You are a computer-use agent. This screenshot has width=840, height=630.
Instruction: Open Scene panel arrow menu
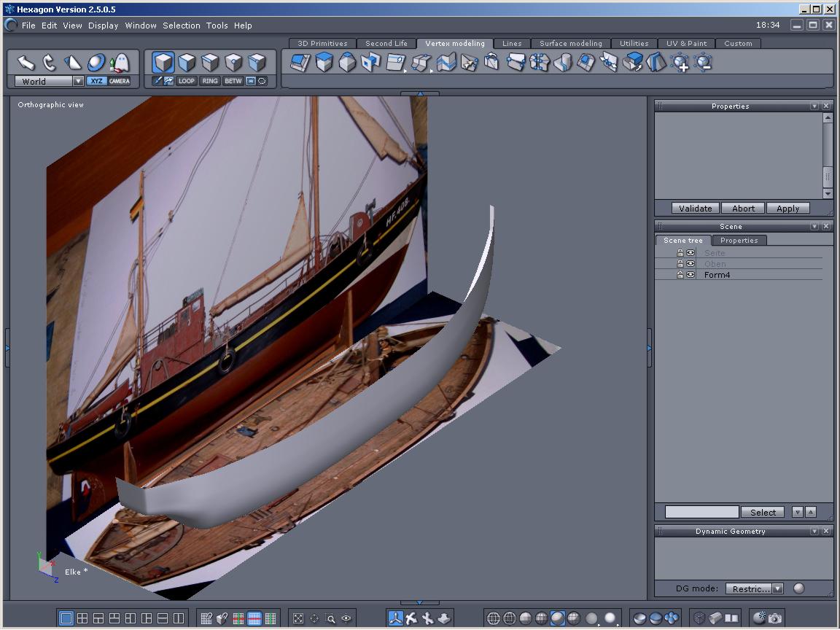point(814,226)
